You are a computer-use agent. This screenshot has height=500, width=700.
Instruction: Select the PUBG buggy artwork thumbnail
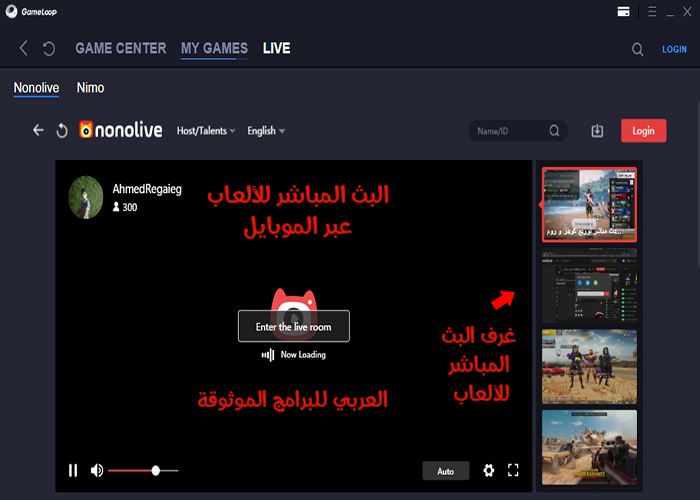(x=589, y=448)
